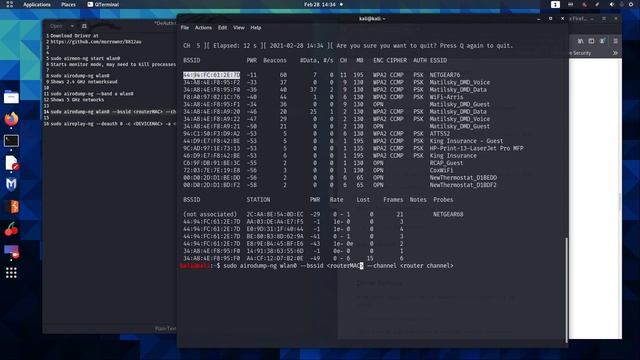Screen dimensions: 640x360
Task: Click line 5 sudo airmon-ng start wlan0
Action: 85,58
